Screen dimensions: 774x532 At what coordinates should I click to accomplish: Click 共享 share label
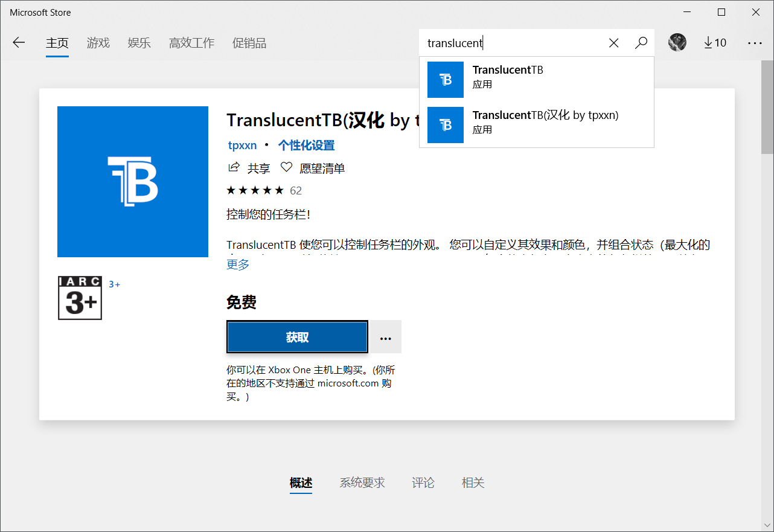[259, 168]
